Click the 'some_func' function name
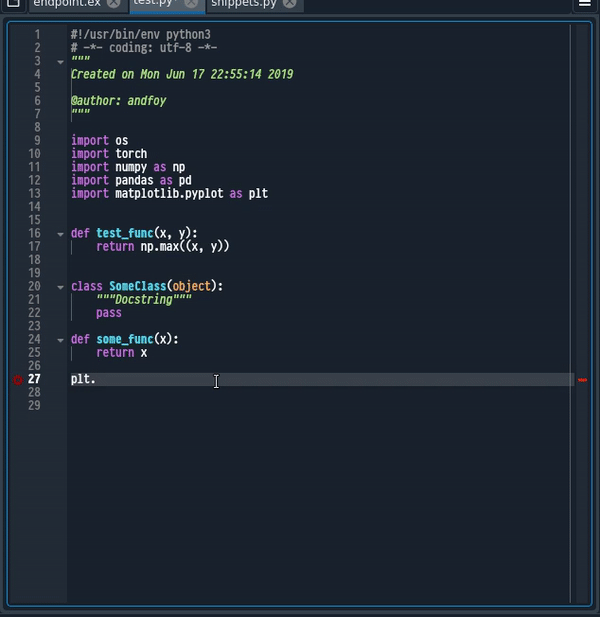Screen dimensions: 600x617 (x=125, y=339)
